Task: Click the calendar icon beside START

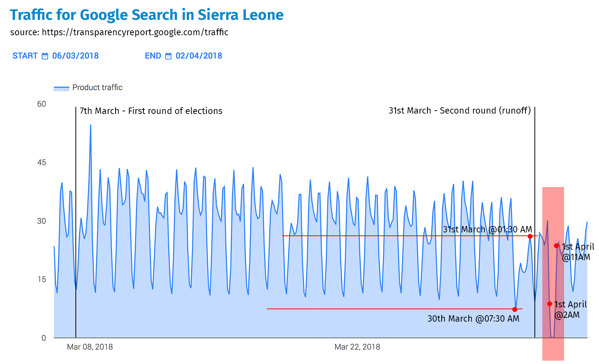Action: click(45, 56)
